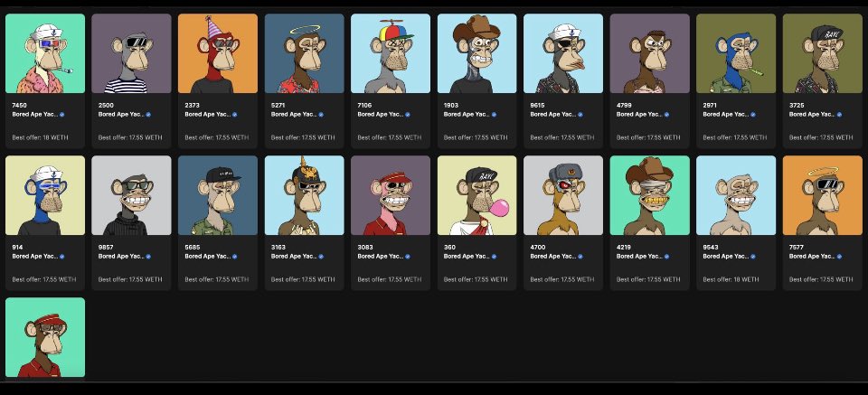Viewport: 868px width, 395px height.
Task: Open Bored Ape Yac.. link under 2373
Action: click(208, 115)
